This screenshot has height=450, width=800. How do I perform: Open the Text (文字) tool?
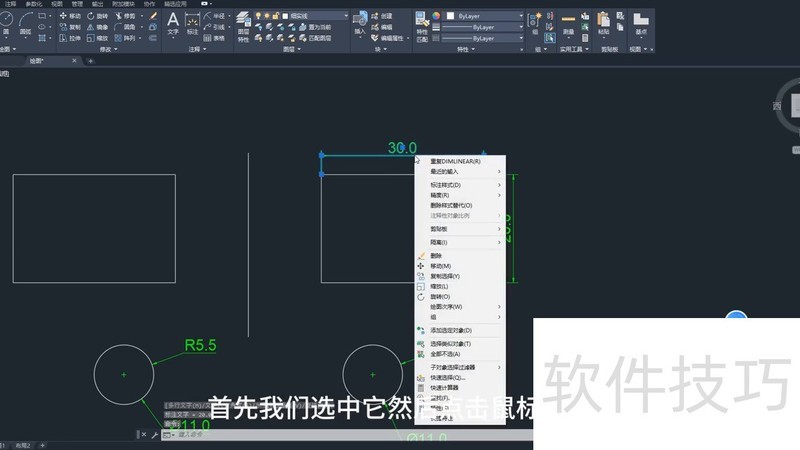coord(173,24)
